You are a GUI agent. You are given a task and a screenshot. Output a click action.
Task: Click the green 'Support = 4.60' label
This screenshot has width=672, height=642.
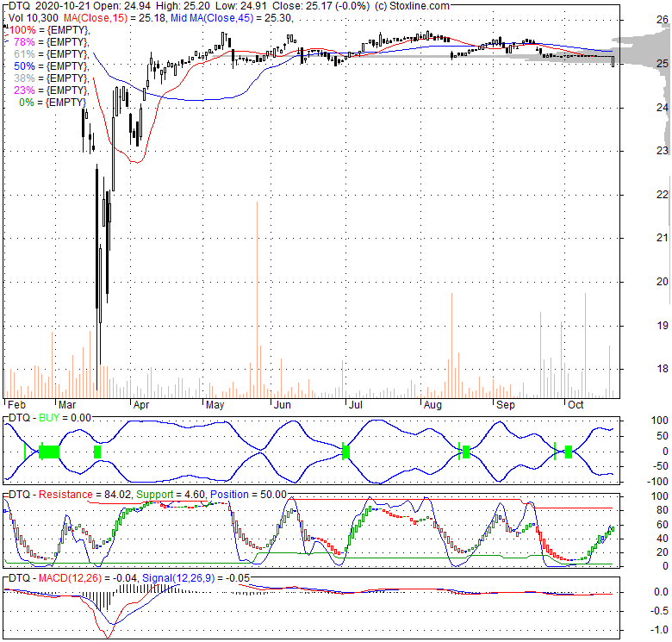tap(171, 494)
